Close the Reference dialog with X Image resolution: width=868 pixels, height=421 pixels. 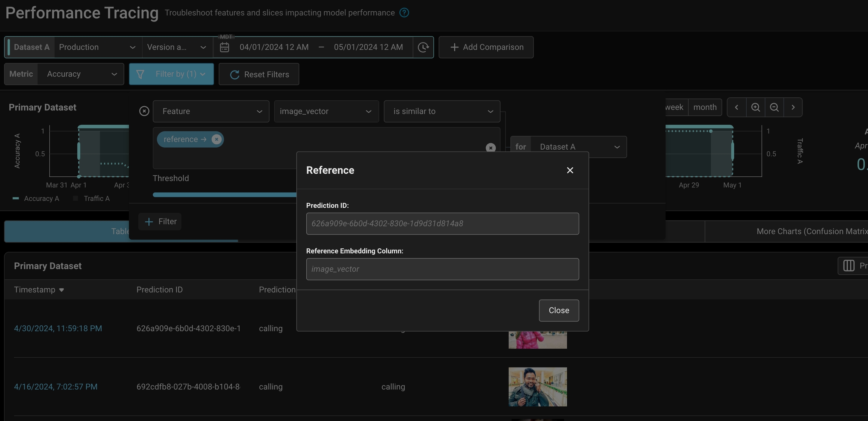(570, 170)
